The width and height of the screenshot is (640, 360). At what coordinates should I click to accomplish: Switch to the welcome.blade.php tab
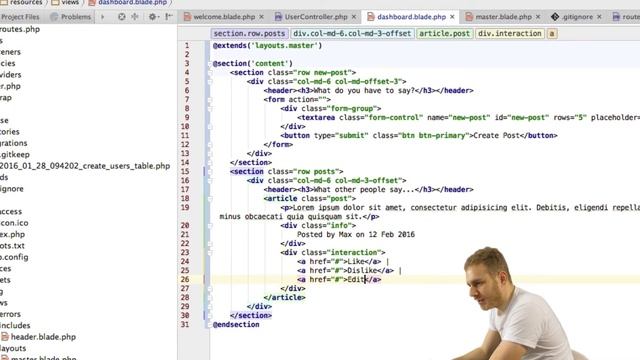tap(224, 17)
